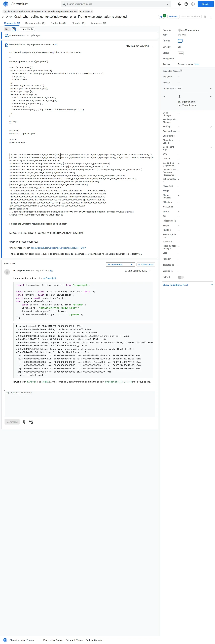215x644 pixels.
Task: Open the Terms footer link
Action: (79, 640)
